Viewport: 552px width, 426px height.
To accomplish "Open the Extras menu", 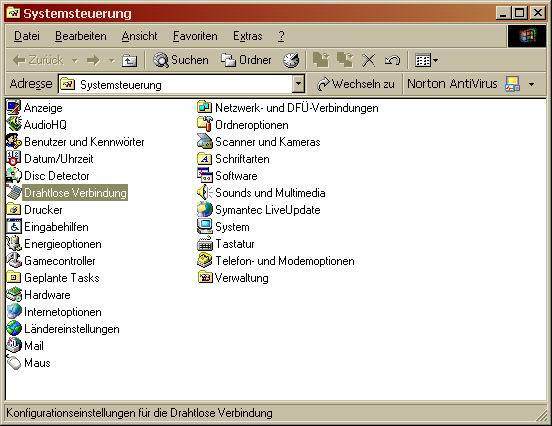I will [247, 36].
